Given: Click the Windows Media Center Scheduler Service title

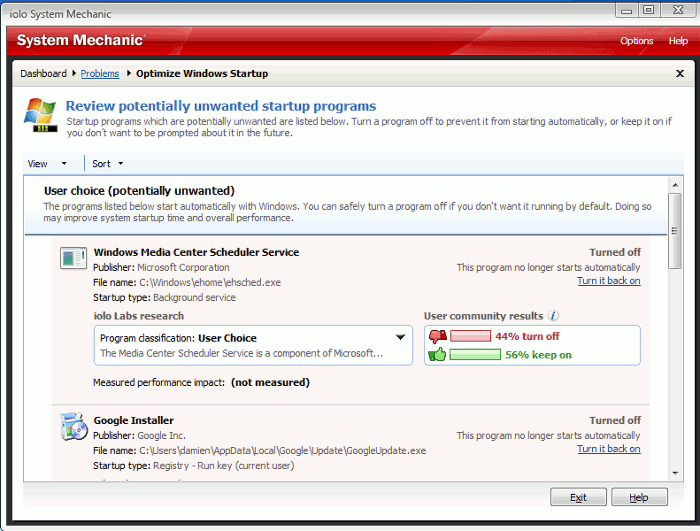Looking at the screenshot, I should click(x=196, y=252).
